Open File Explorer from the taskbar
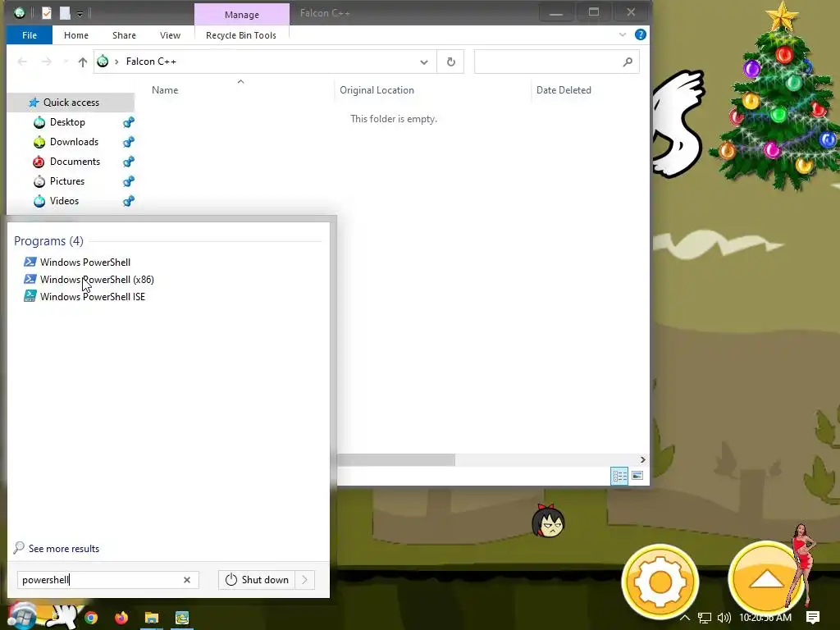The width and height of the screenshot is (840, 630). point(152,618)
